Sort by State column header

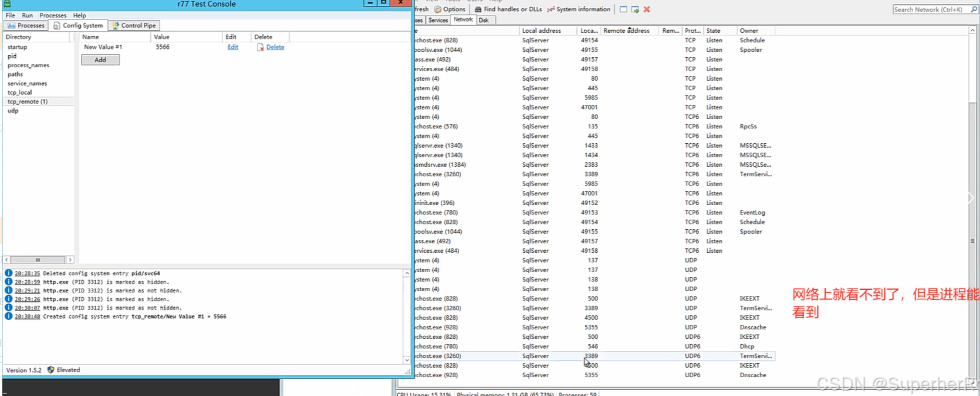719,31
